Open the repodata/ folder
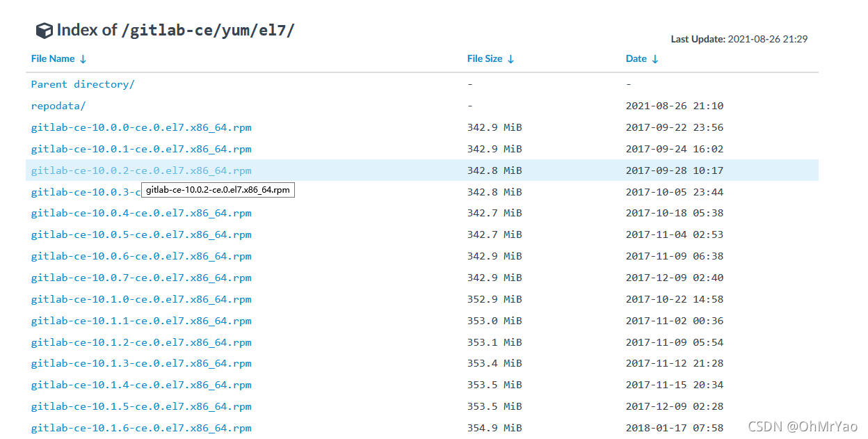 click(58, 106)
